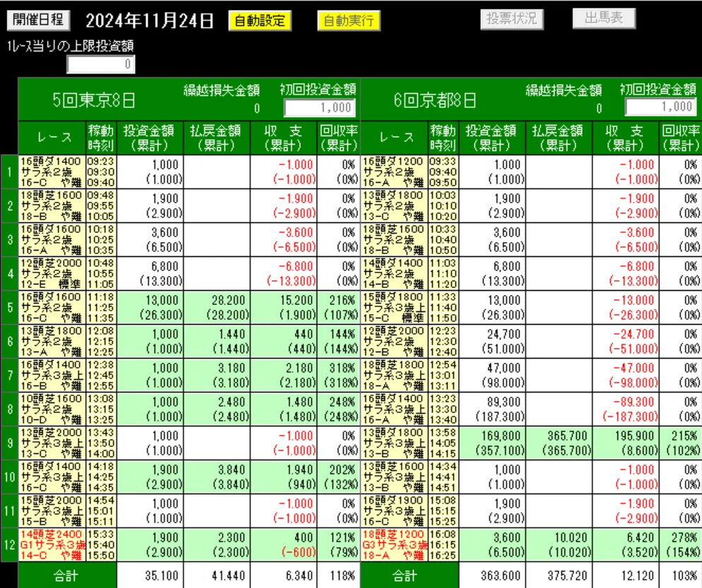
Task: Select the 6回京都8日 header
Action: pos(435,100)
